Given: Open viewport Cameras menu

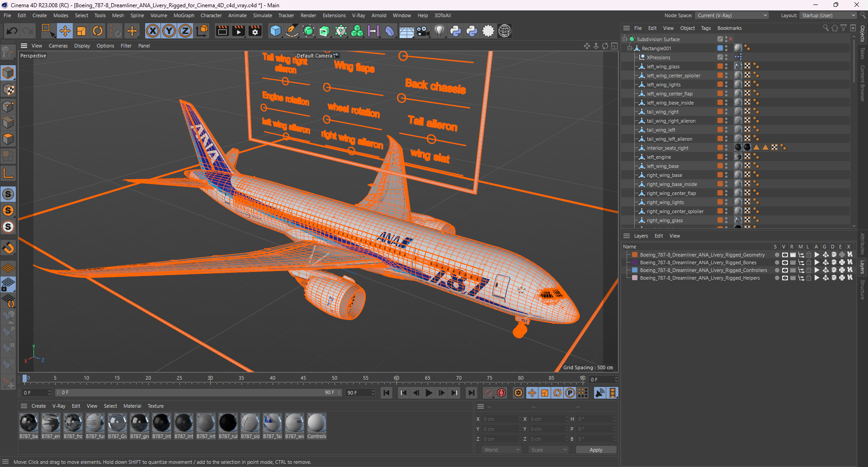Looking at the screenshot, I should pyautogui.click(x=58, y=46).
